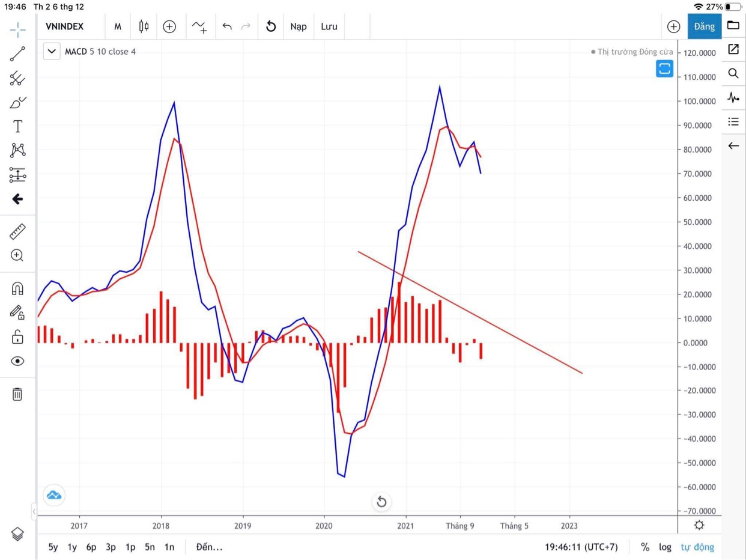Viewport: 746px width, 560px height.
Task: Select the 5y time range
Action: pos(53,547)
